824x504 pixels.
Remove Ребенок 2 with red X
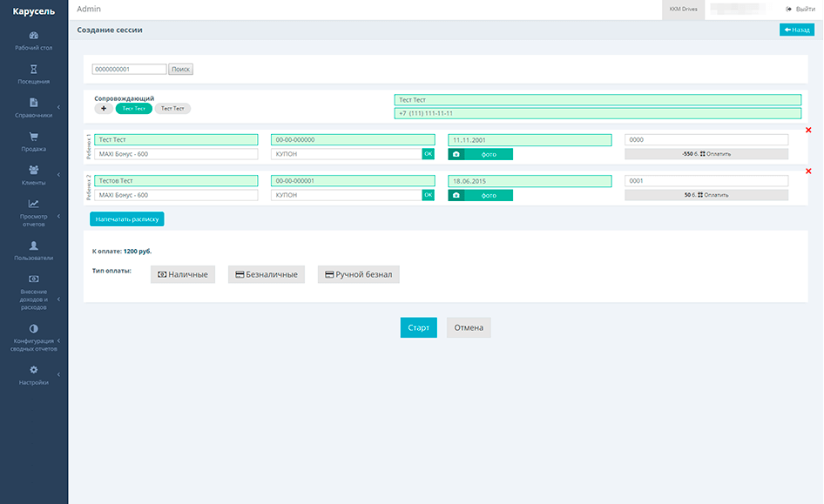809,171
